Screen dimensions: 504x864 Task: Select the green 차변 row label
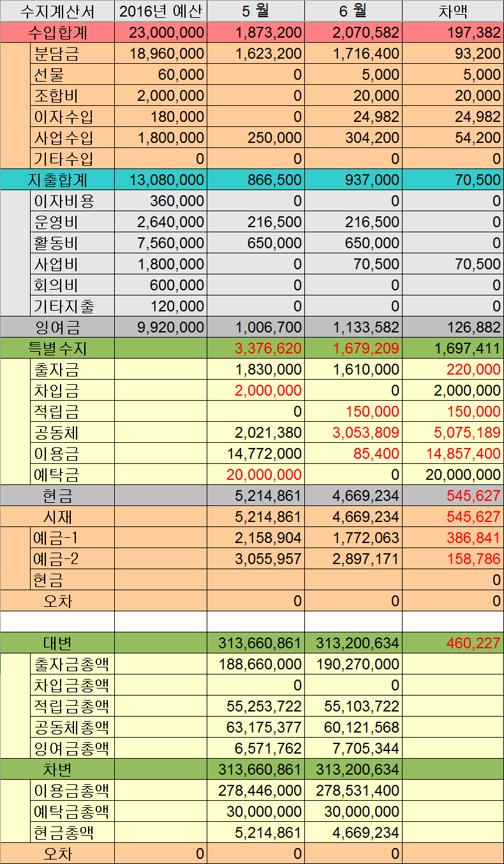click(57, 769)
